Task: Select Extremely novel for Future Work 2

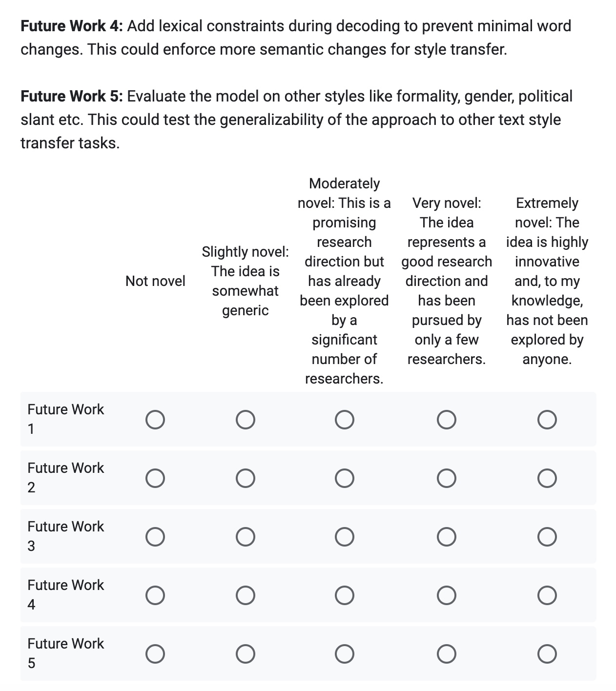Action: 547,478
